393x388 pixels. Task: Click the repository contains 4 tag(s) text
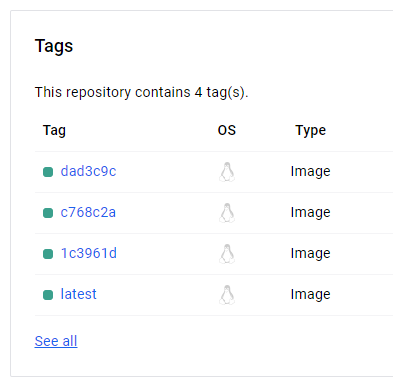point(141,92)
